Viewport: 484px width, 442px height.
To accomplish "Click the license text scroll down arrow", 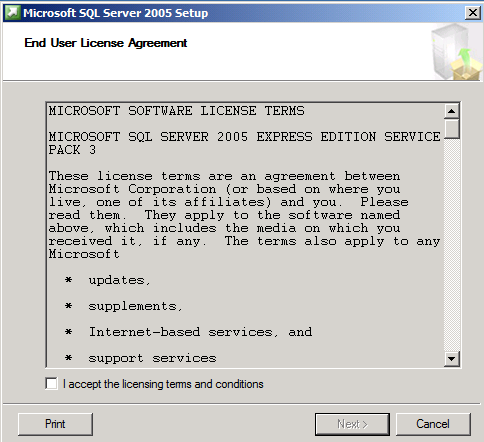I will pyautogui.click(x=452, y=359).
